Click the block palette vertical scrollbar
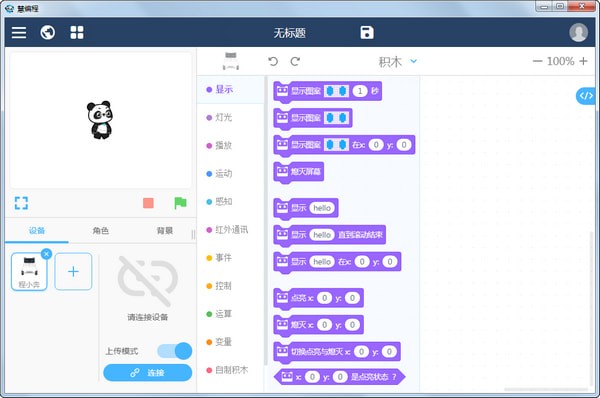Screen dimensions: 600x398 point(265,220)
